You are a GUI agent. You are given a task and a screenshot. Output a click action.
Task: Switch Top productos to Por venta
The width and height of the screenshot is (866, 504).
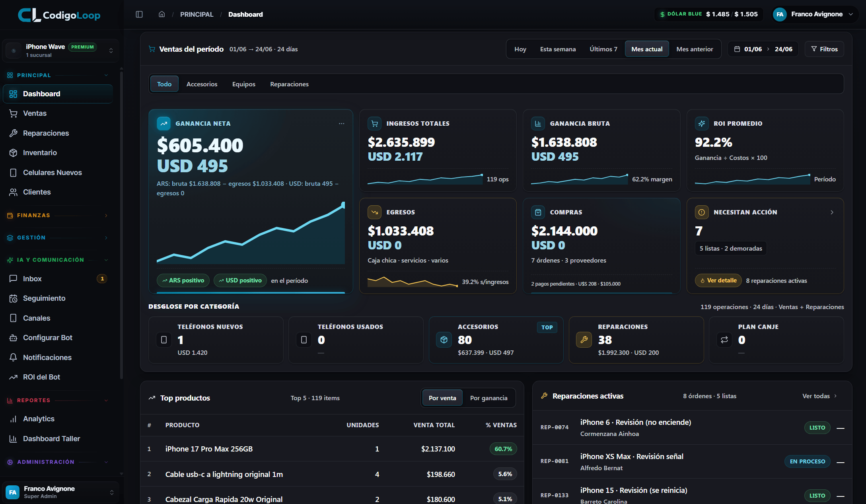pyautogui.click(x=442, y=398)
